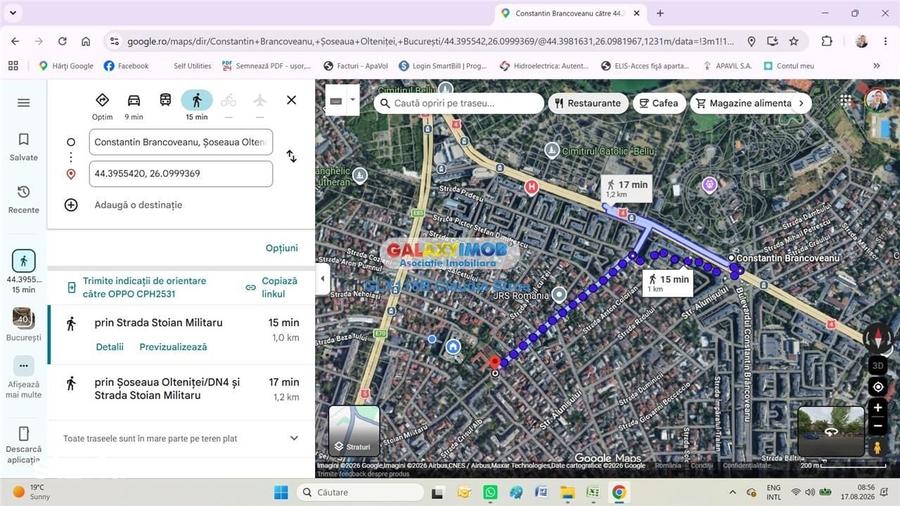The height and width of the screenshot is (506, 900).
Task: Open the tab search dropdown arrow
Action: (13, 13)
